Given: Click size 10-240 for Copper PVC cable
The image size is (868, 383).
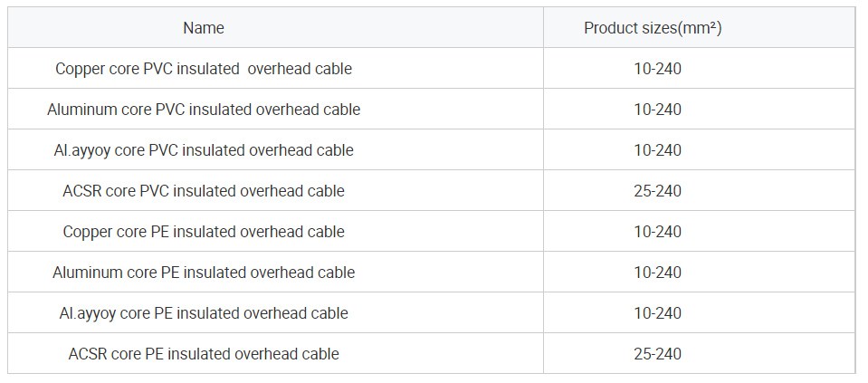Looking at the screenshot, I should 658,69.
